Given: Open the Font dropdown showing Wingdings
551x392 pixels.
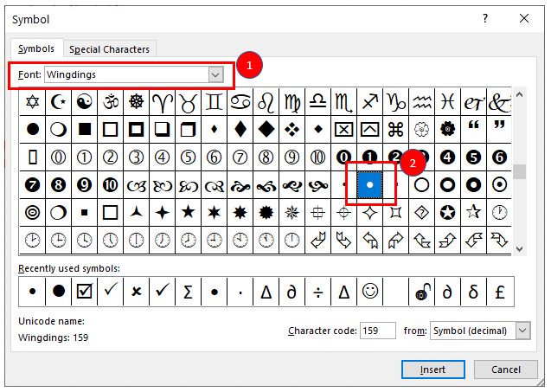Looking at the screenshot, I should click(215, 75).
